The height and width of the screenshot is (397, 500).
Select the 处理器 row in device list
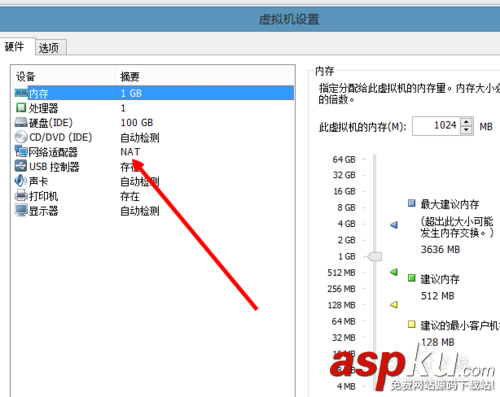pyautogui.click(x=154, y=108)
